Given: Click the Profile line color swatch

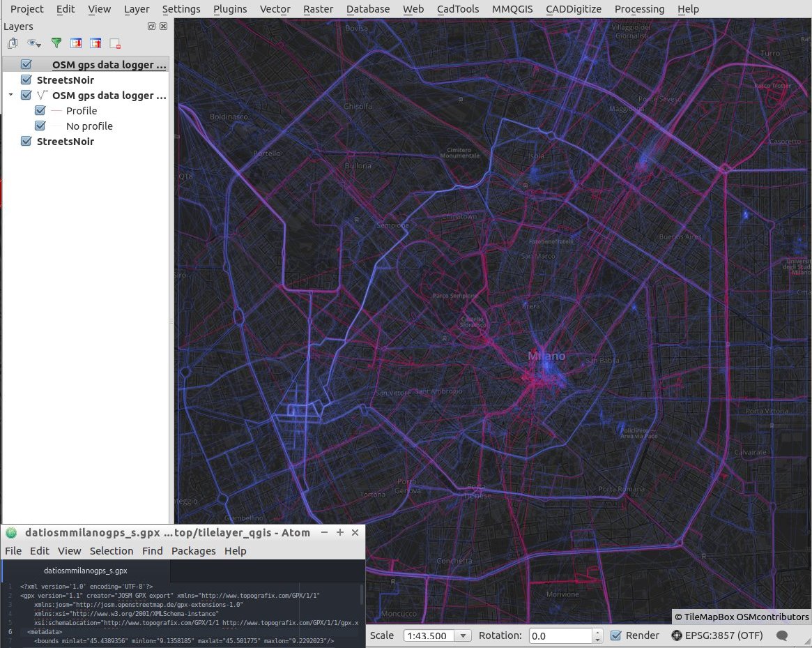Looking at the screenshot, I should click(56, 110).
